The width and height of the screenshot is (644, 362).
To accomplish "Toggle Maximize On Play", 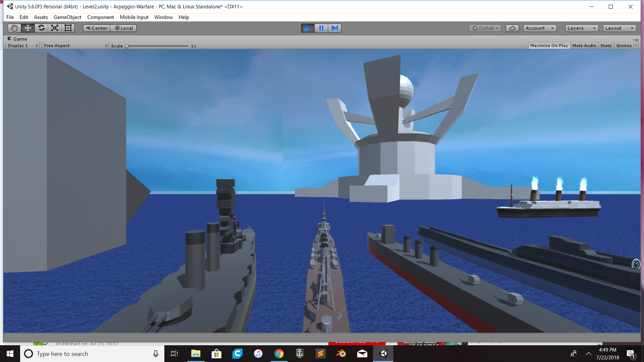I will [549, 46].
